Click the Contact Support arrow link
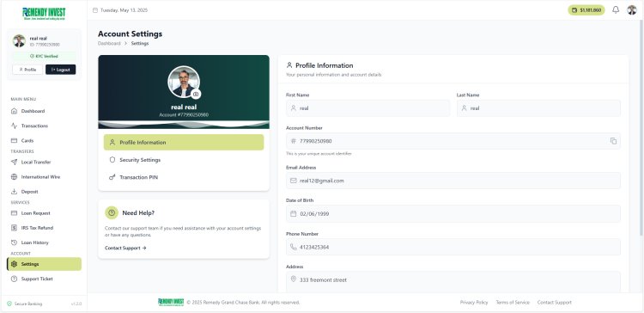The height and width of the screenshot is (313, 644). [125, 248]
